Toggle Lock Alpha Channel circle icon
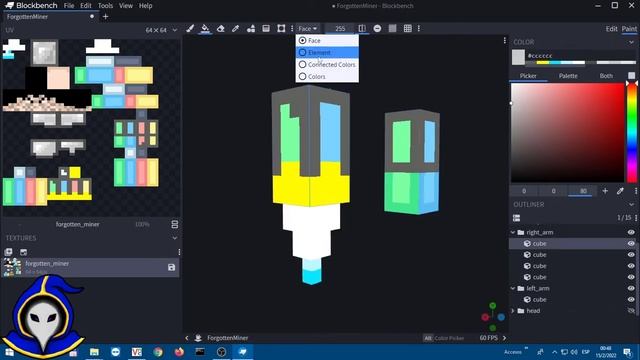Screen dimensions: 640x360 [x=377, y=28]
